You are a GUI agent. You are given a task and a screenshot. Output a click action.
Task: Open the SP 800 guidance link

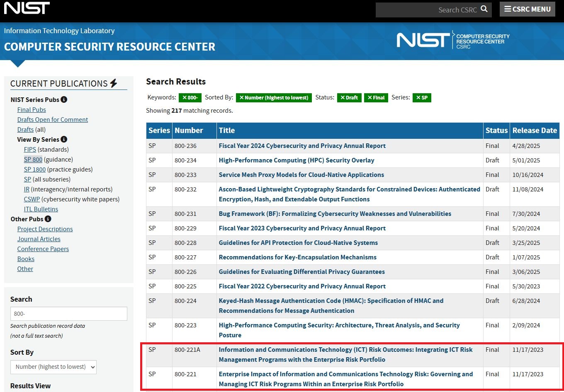(x=33, y=159)
